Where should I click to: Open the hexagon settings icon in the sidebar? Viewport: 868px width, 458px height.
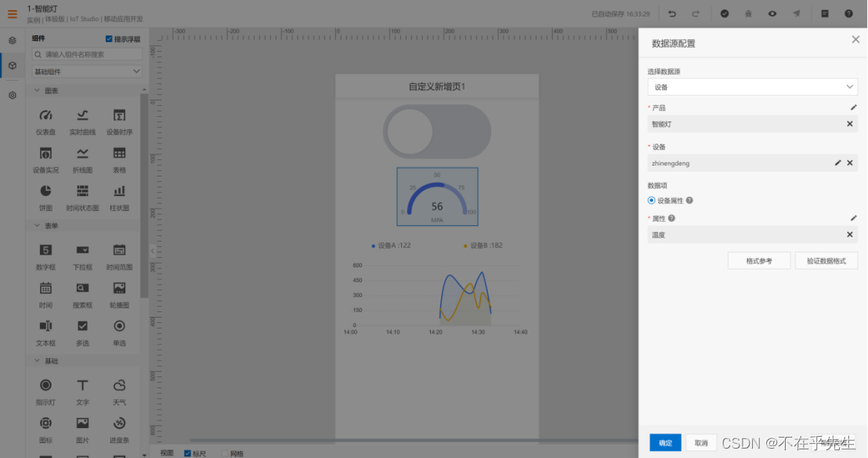(13, 96)
